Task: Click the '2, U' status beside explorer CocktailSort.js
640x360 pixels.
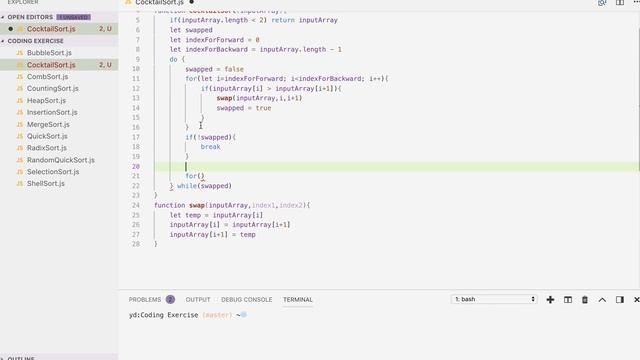Action: coord(105,65)
